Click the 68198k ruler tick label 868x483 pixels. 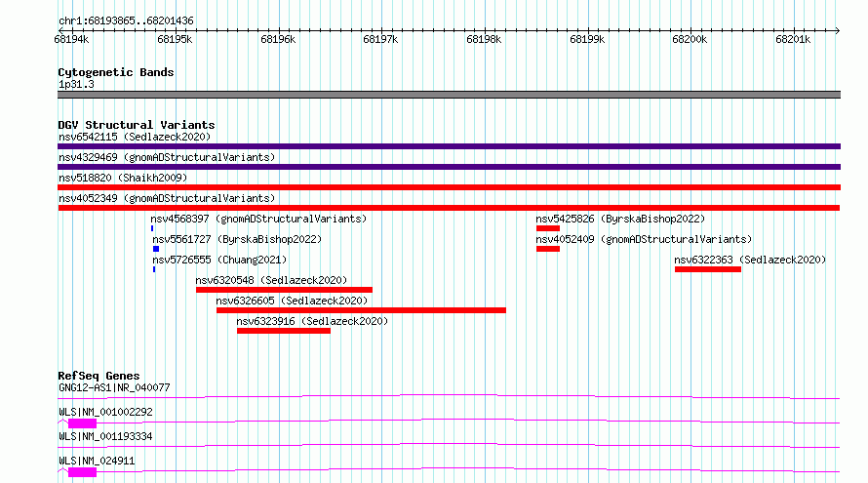[484, 39]
